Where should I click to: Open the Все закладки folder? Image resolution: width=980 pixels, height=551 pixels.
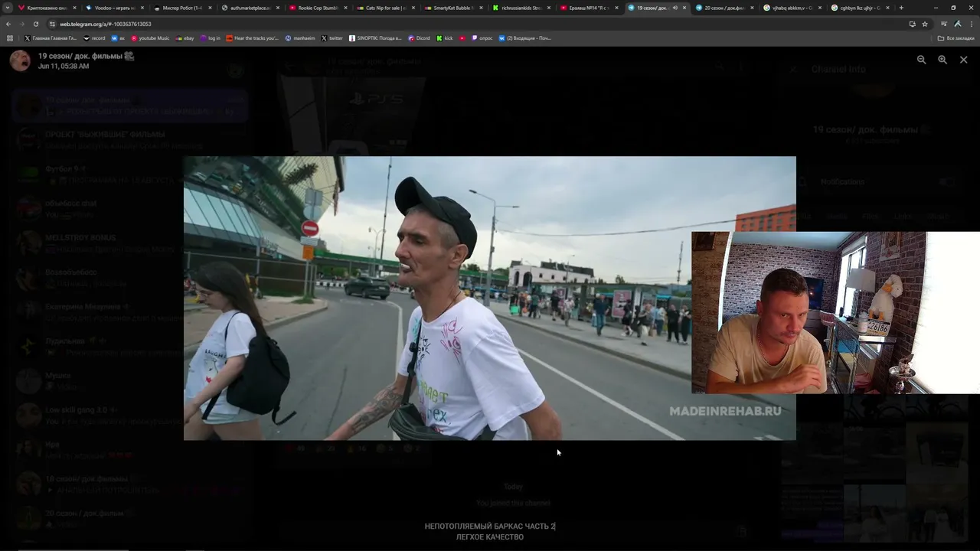(x=956, y=38)
